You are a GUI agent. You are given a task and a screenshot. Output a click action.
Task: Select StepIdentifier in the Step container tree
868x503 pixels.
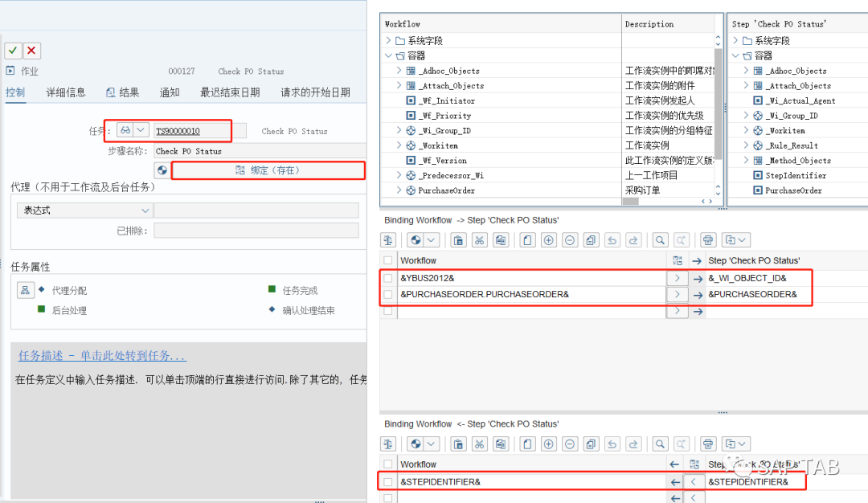click(x=796, y=175)
